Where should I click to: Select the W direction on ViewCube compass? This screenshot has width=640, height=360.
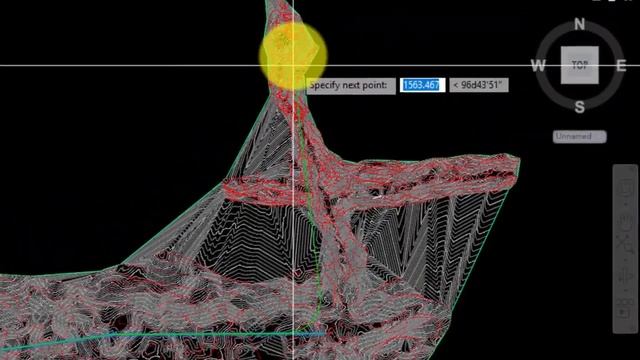(x=538, y=65)
